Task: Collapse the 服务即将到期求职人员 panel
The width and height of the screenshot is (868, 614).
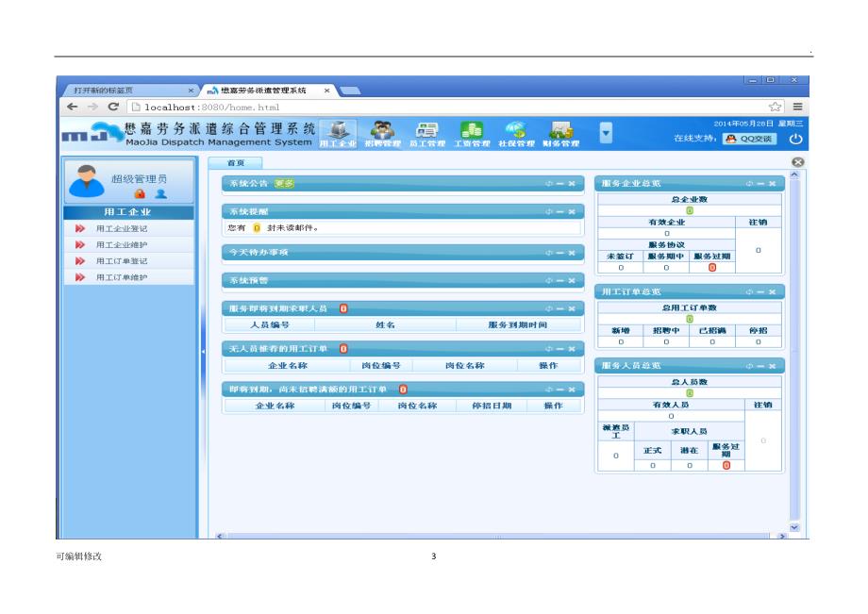Action: [560, 308]
